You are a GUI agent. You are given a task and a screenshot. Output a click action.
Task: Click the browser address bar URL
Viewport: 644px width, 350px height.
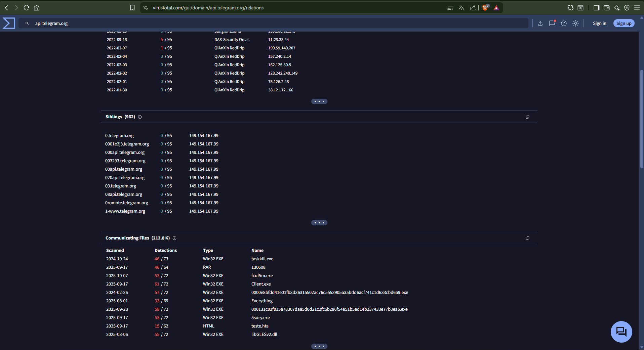(208, 8)
